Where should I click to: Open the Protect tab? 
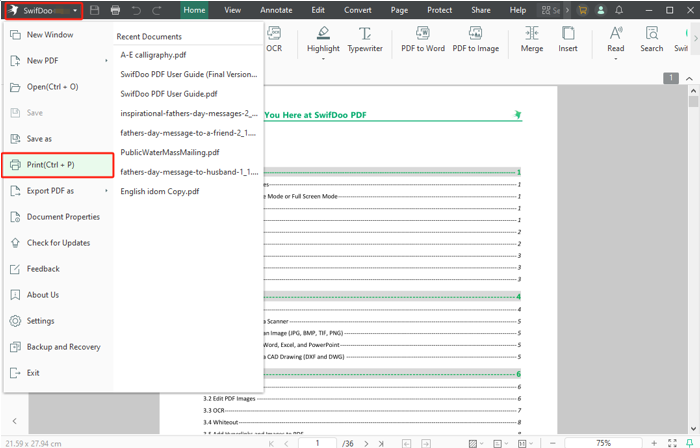coord(439,10)
